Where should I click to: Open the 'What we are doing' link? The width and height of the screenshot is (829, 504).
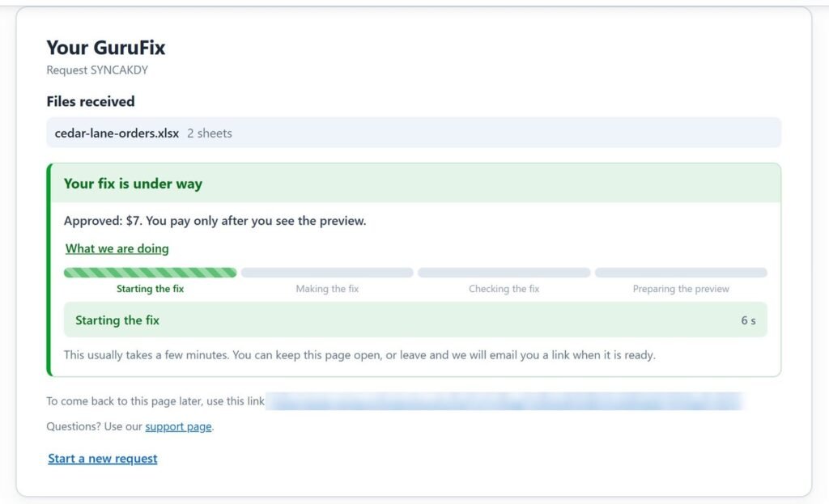117,248
